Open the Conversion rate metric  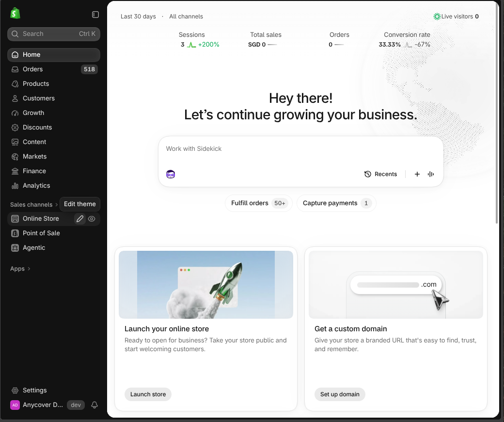point(405,40)
